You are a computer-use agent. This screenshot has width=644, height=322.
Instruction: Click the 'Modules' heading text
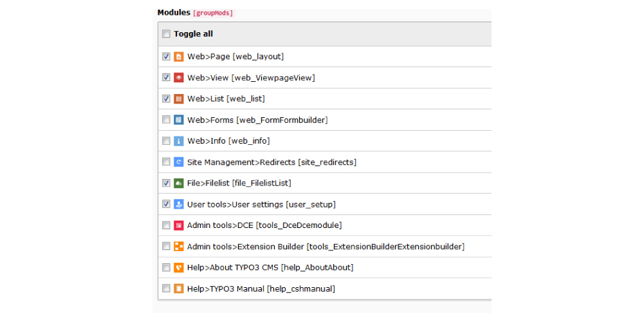pos(174,12)
